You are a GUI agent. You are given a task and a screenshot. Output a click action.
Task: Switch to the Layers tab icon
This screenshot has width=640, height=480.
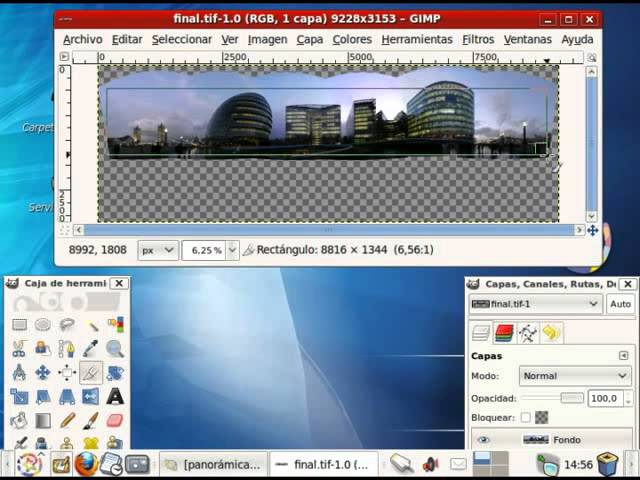[x=481, y=333]
